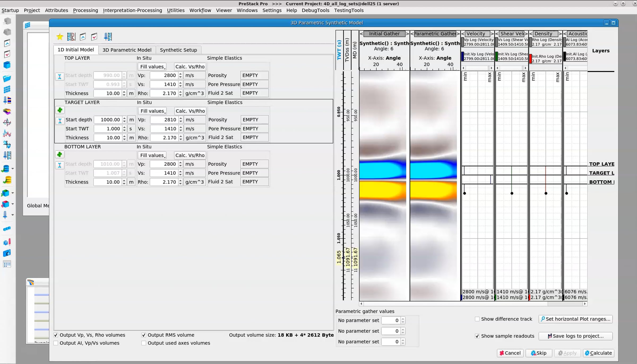Click the stacked horizons layers sidebar icon
This screenshot has width=637, height=364.
point(7,111)
